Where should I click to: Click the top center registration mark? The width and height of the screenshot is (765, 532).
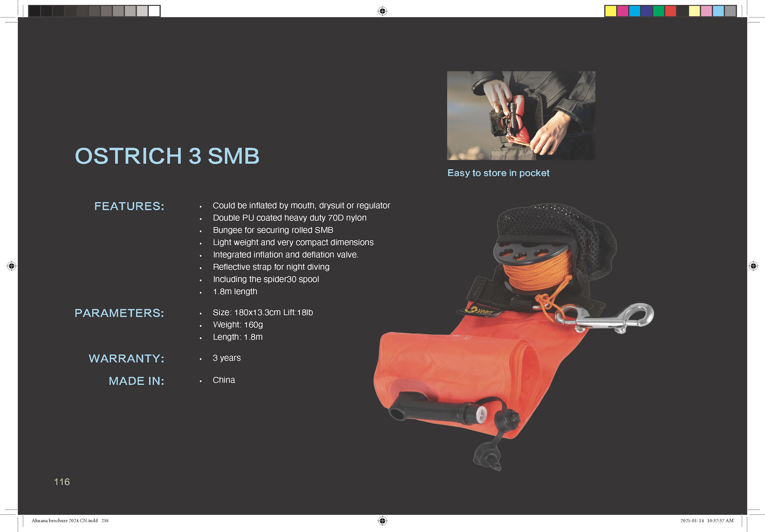click(x=382, y=11)
